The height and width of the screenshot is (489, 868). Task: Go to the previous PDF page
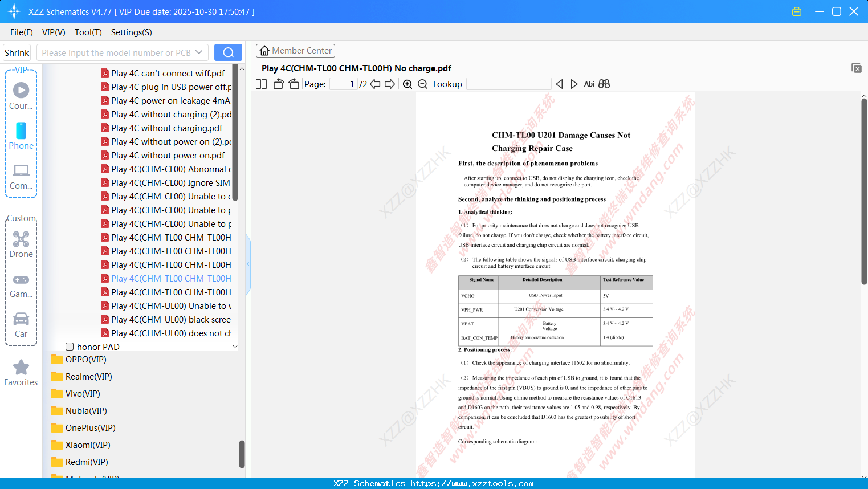[x=375, y=84]
